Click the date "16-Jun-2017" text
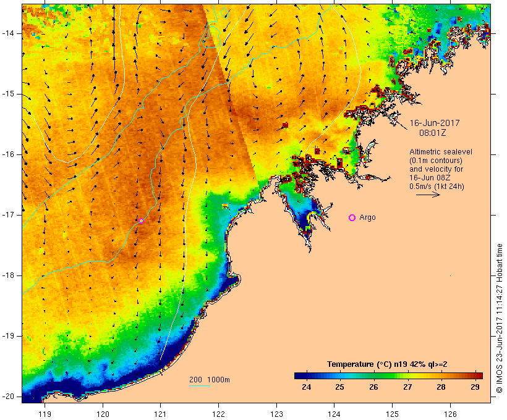The height and width of the screenshot is (420, 507). (435, 123)
